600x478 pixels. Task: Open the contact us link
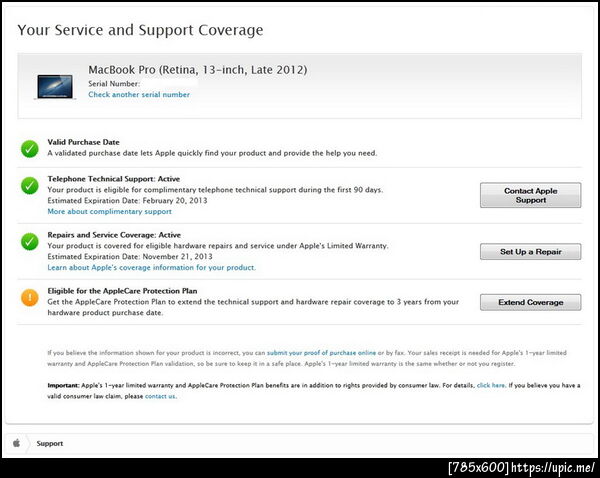pos(160,396)
